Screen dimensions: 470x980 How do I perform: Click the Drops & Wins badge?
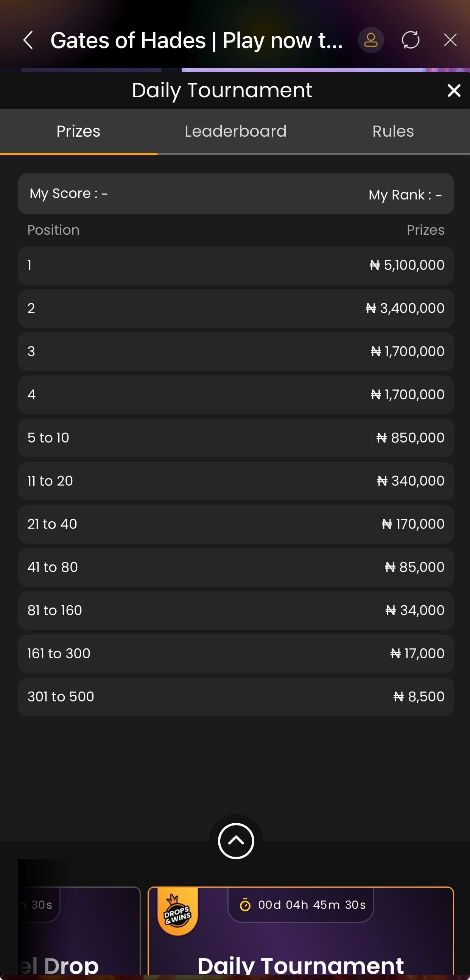tap(177, 912)
